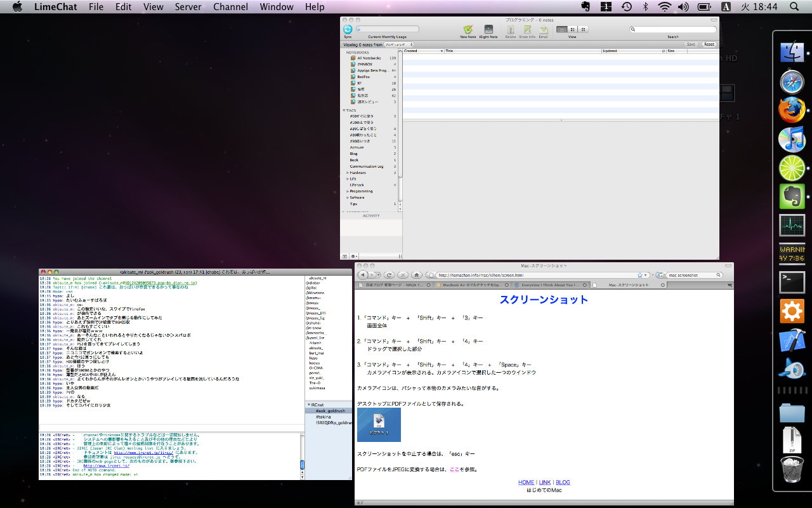The image size is (812, 508).
Task: Click the ここ link about JPEG conversion
Action: pyautogui.click(x=454, y=470)
